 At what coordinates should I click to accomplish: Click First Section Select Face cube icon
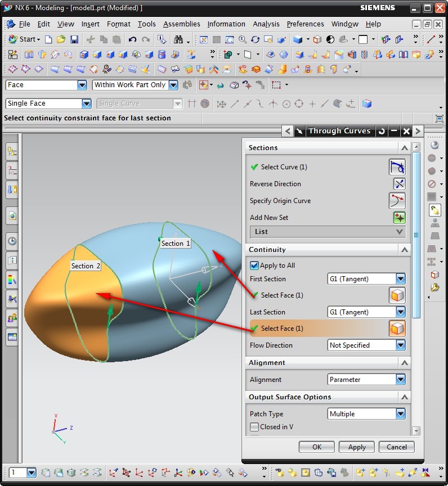click(397, 295)
